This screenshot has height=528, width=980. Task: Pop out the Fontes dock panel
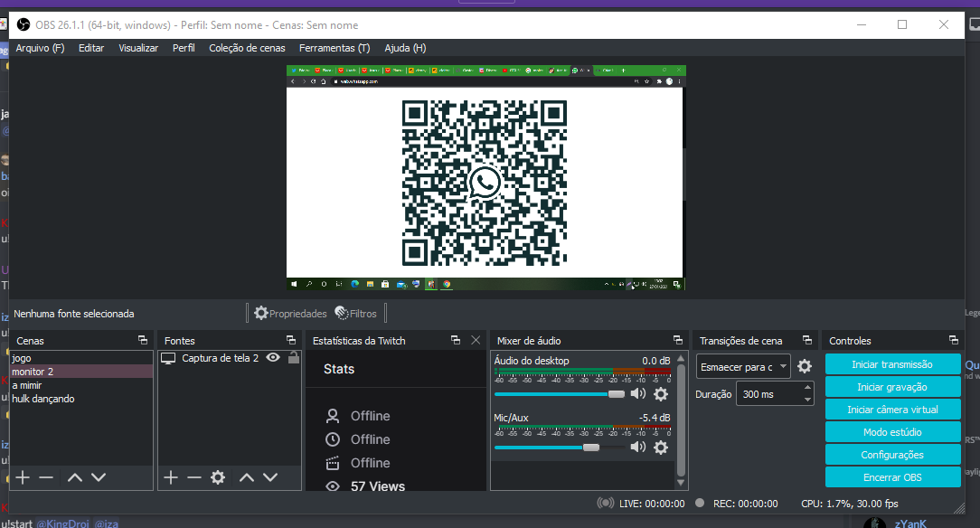pyautogui.click(x=290, y=340)
